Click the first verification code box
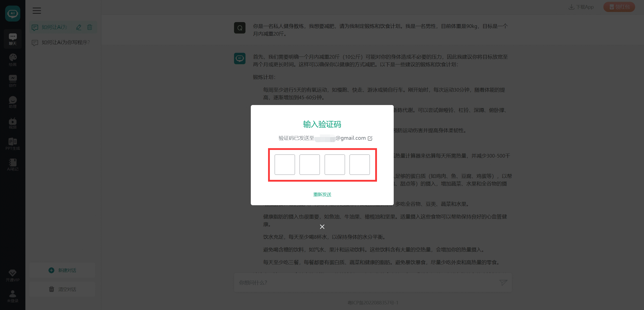 coord(285,165)
